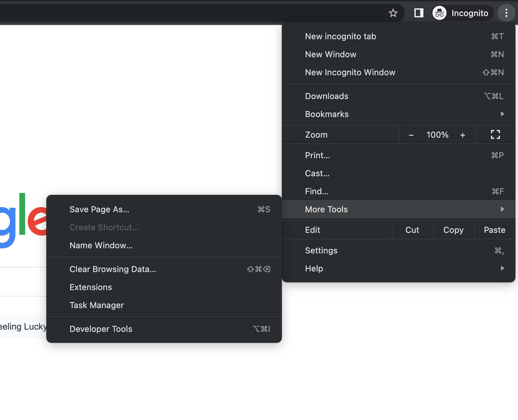The height and width of the screenshot is (420, 518).
Task: Choose Save Page As...
Action: pos(164,209)
